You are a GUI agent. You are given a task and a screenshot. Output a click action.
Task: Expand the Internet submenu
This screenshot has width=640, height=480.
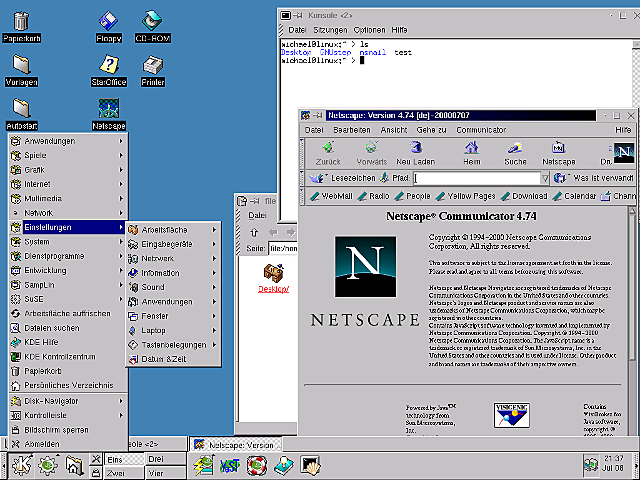coord(68,184)
